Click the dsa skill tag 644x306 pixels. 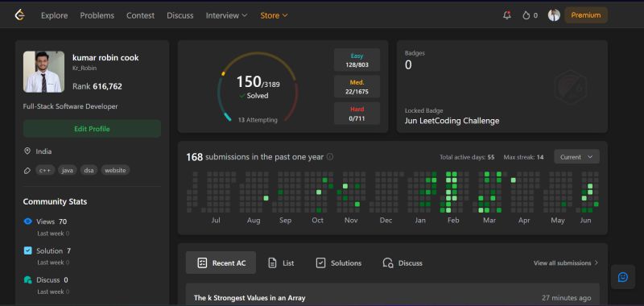pos(89,170)
